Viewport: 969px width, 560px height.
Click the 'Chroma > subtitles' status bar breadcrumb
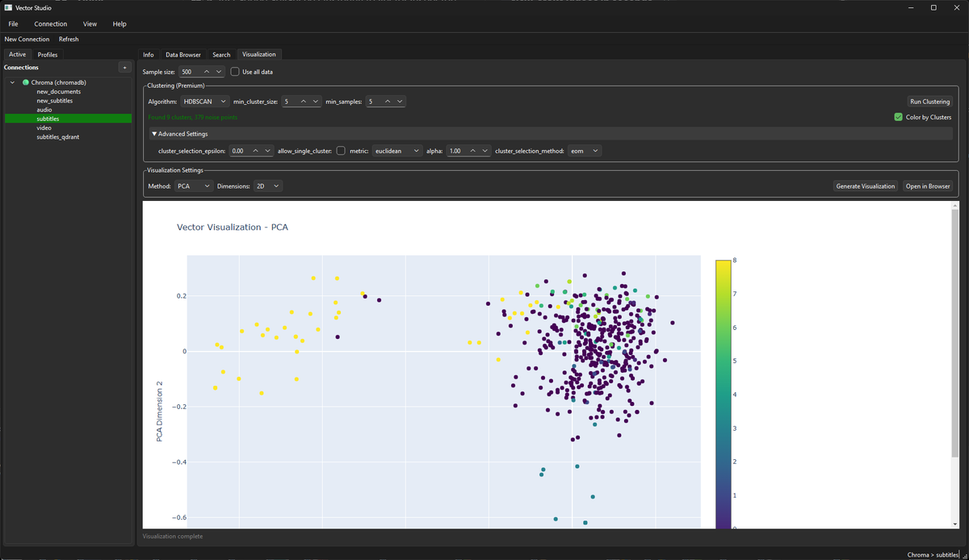933,554
